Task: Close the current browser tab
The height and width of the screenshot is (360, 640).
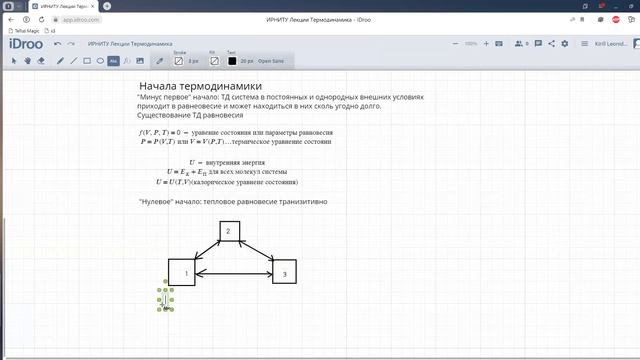Action: coord(93,6)
